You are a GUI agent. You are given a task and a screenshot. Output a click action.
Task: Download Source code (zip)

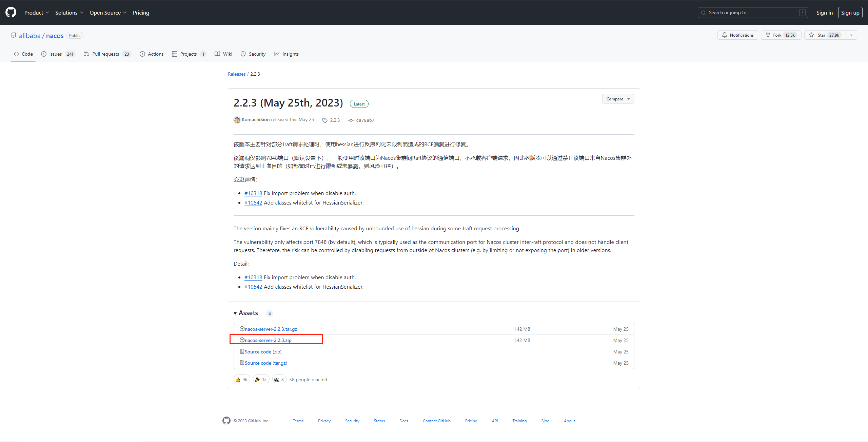[263, 352]
